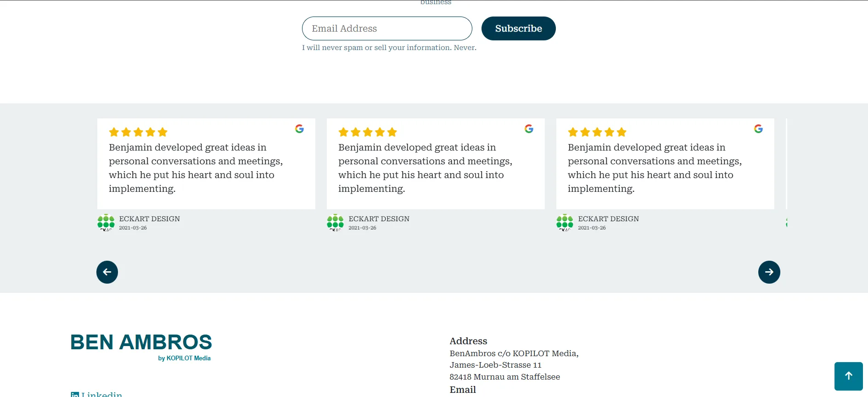
Task: Click third review's Eckart Design avatar
Action: (x=565, y=222)
